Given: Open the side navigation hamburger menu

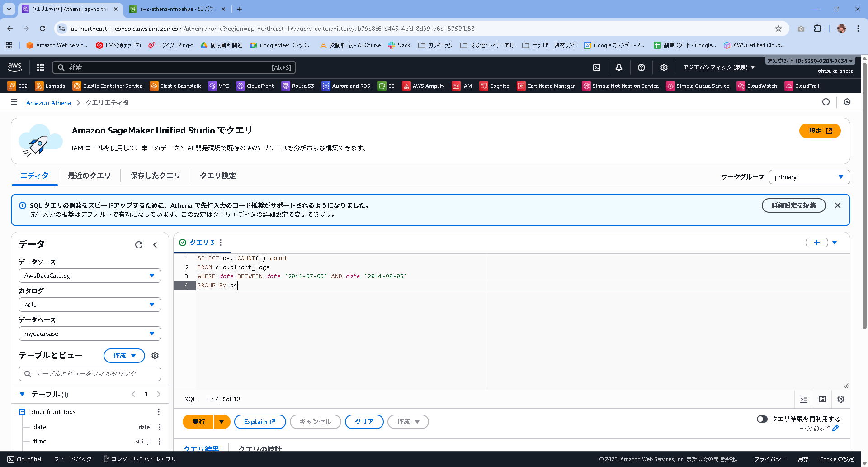Looking at the screenshot, I should pos(14,102).
